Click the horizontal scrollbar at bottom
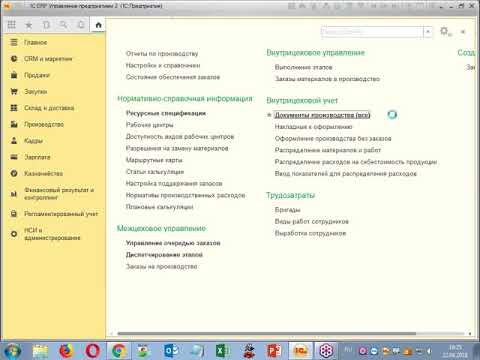Image resolution: width=480 pixels, height=360 pixels. click(267, 333)
